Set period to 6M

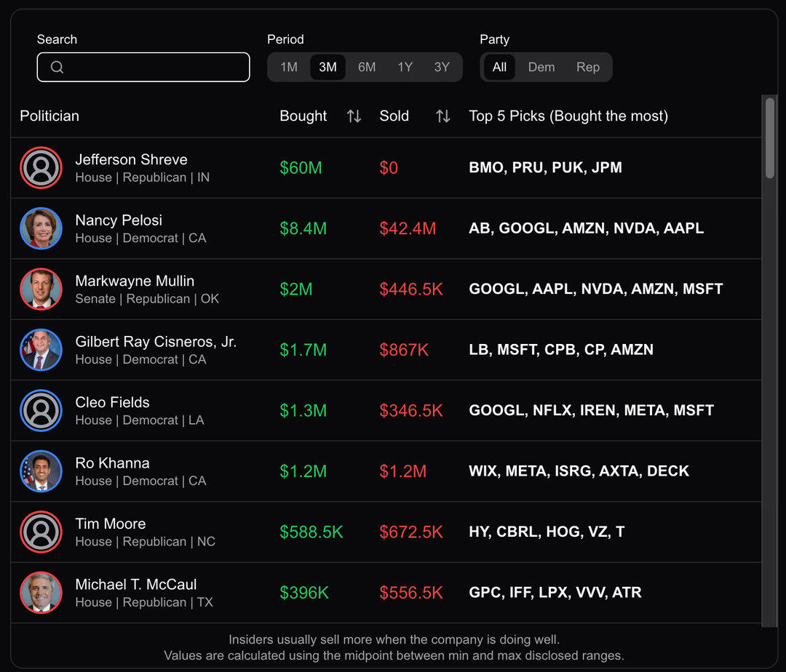pyautogui.click(x=367, y=67)
